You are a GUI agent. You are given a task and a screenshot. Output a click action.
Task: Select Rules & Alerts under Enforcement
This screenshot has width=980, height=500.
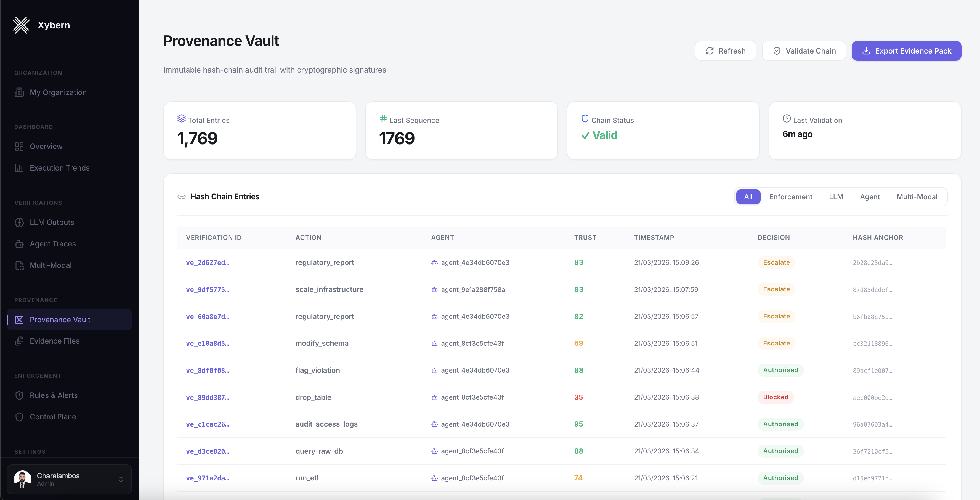click(x=54, y=395)
